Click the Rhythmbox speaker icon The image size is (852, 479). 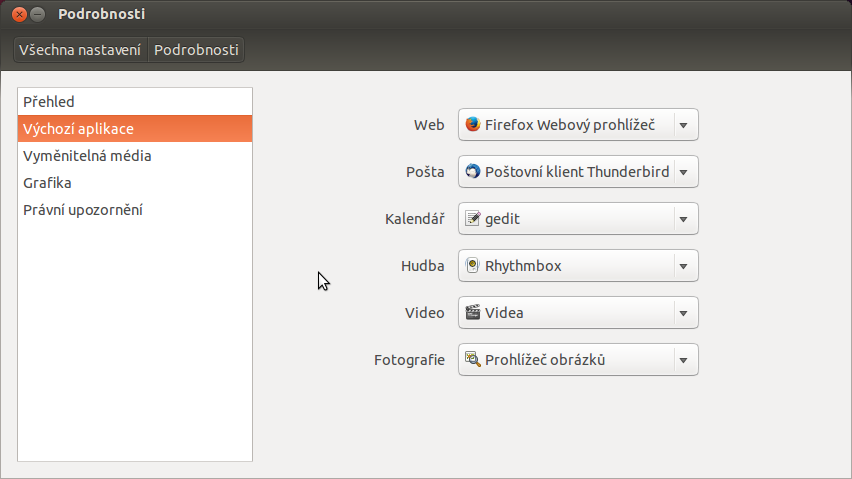click(x=473, y=266)
